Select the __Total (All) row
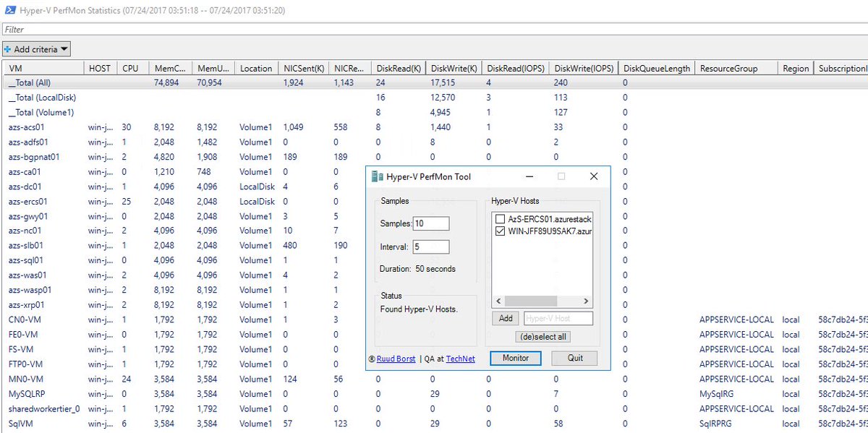The image size is (868, 433). click(x=434, y=82)
